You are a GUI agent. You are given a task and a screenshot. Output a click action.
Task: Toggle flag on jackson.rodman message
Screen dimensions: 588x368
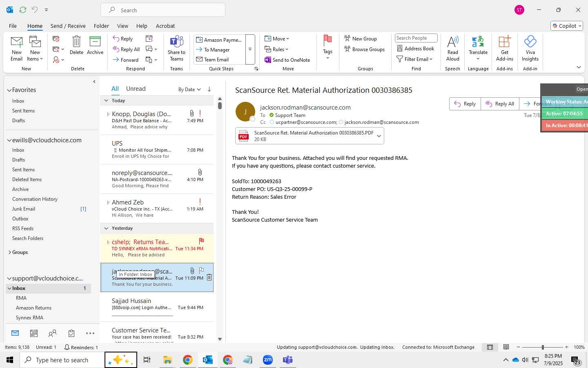click(x=201, y=270)
